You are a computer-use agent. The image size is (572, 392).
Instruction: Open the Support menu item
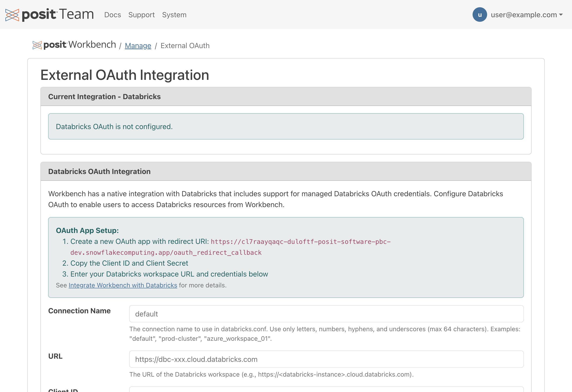pyautogui.click(x=141, y=15)
